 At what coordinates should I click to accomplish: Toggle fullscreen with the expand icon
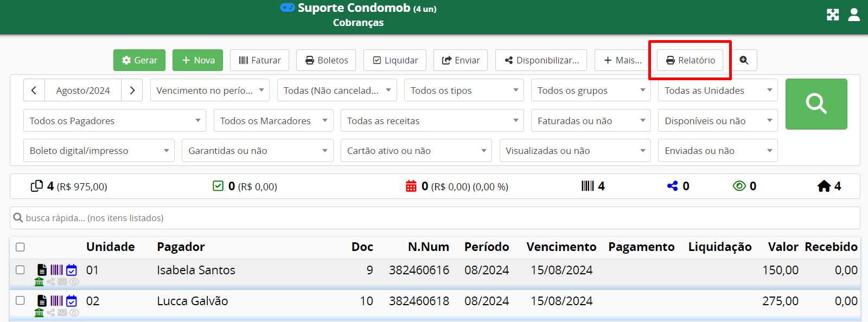[x=833, y=15]
